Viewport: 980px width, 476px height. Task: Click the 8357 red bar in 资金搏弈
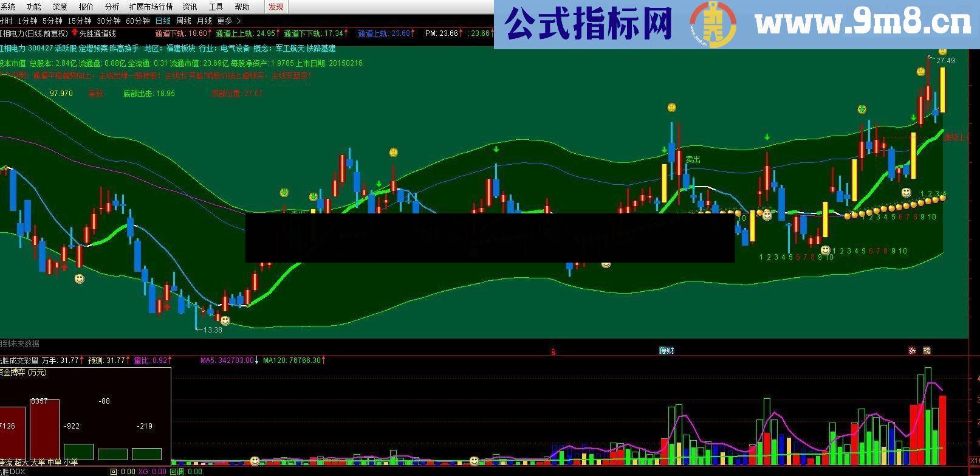coord(45,429)
